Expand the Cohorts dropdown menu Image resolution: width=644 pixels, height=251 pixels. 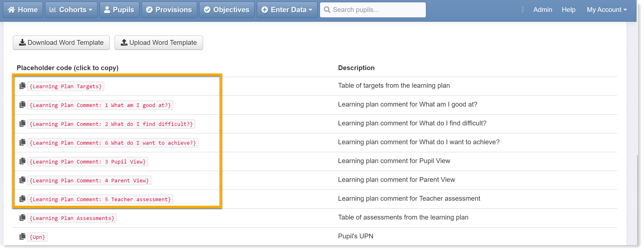[71, 10]
